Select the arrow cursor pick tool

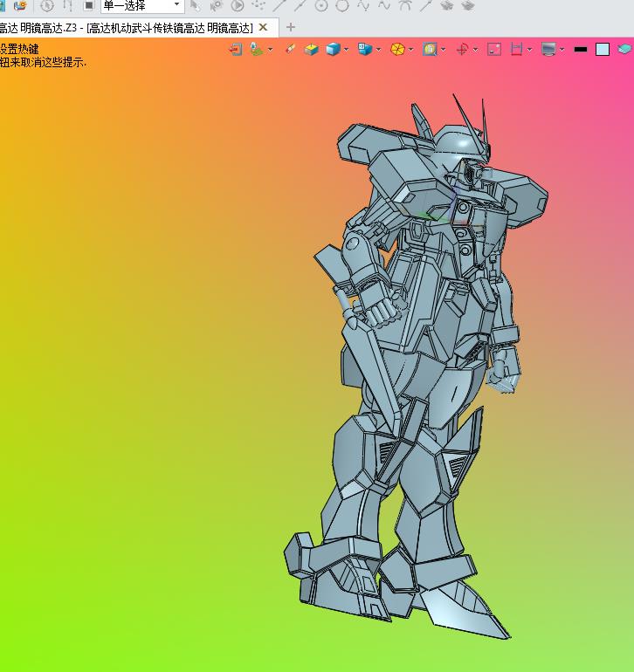195,5
